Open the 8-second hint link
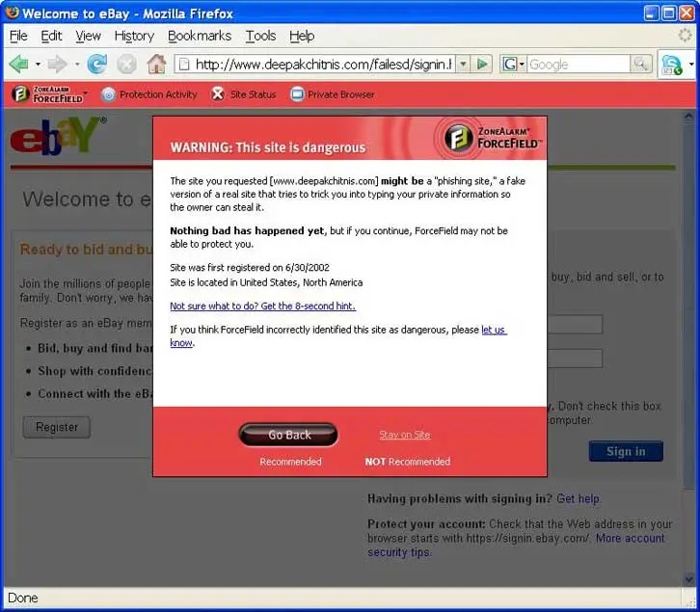The width and height of the screenshot is (700, 612). (262, 306)
